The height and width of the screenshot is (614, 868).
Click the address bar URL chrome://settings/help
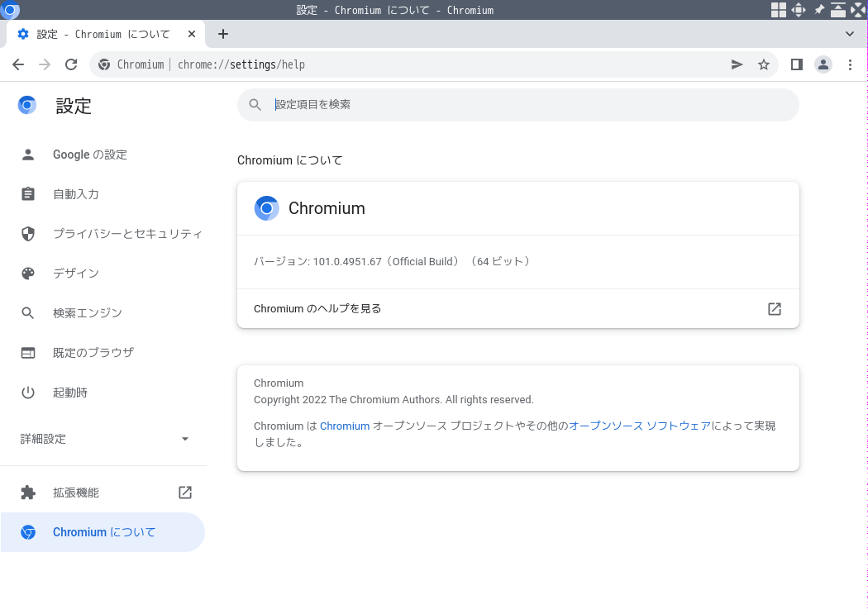click(241, 64)
